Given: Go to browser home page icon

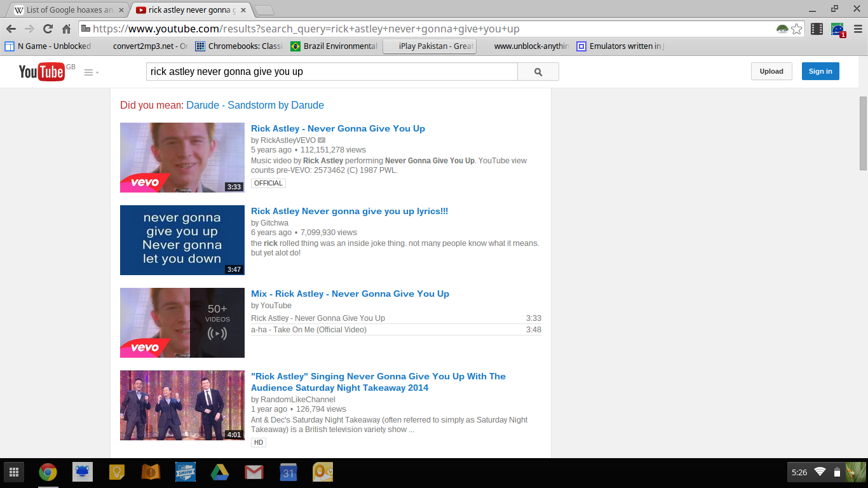Looking at the screenshot, I should click(66, 29).
